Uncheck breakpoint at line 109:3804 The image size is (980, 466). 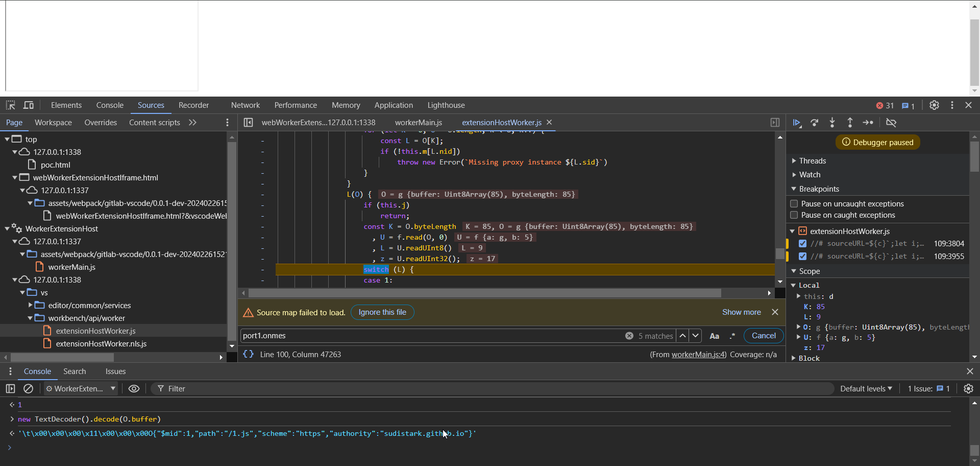pyautogui.click(x=802, y=244)
